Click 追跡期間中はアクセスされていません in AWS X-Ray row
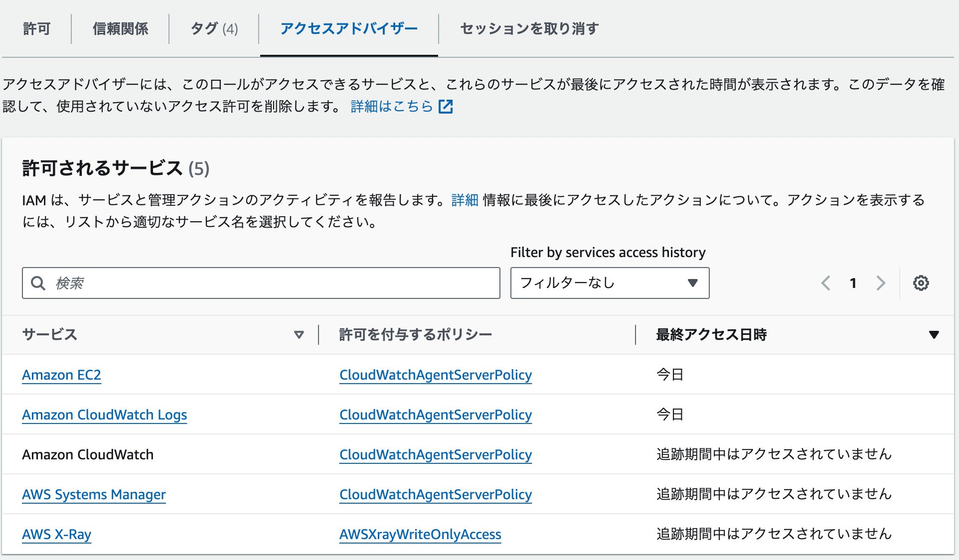The image size is (959, 560). (x=774, y=534)
